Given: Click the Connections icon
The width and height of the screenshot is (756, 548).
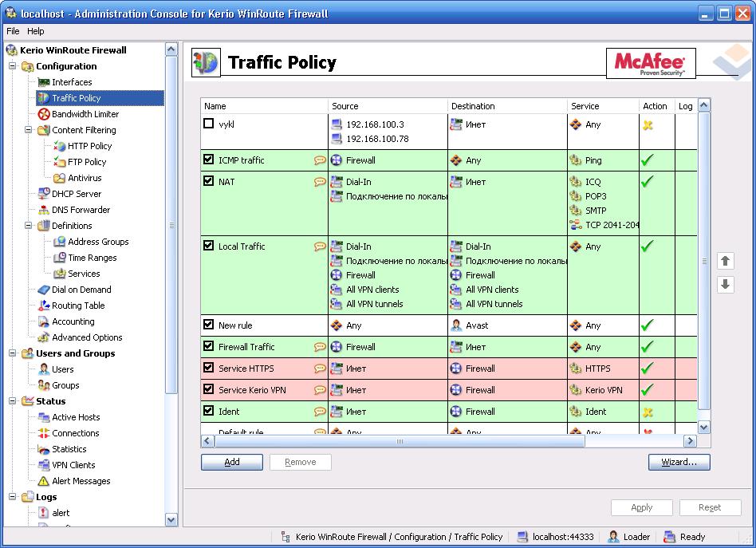Looking at the screenshot, I should coord(43,432).
